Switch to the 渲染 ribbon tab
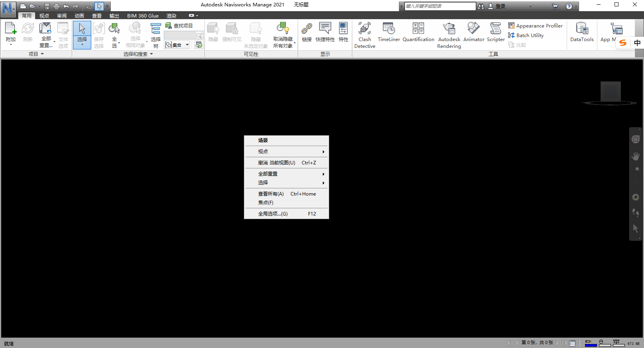This screenshot has width=644, height=348. [x=171, y=16]
